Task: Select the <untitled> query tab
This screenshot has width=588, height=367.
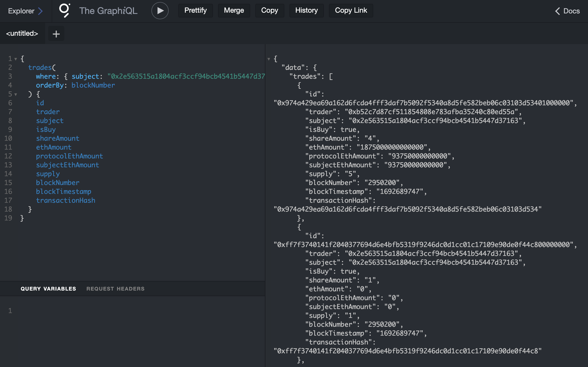Action: 22,33
